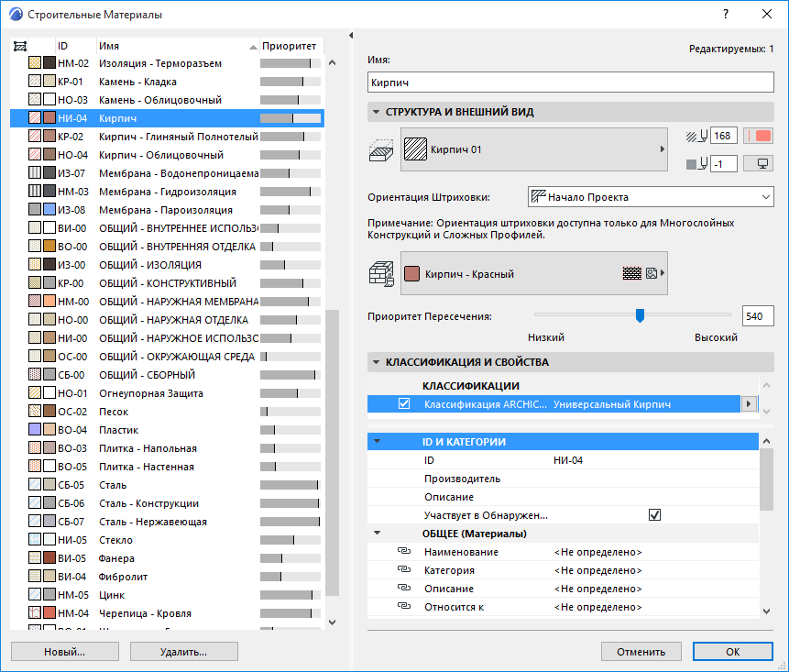Sort list by the Приоритет column header
The width and height of the screenshot is (789, 672).
tap(291, 47)
